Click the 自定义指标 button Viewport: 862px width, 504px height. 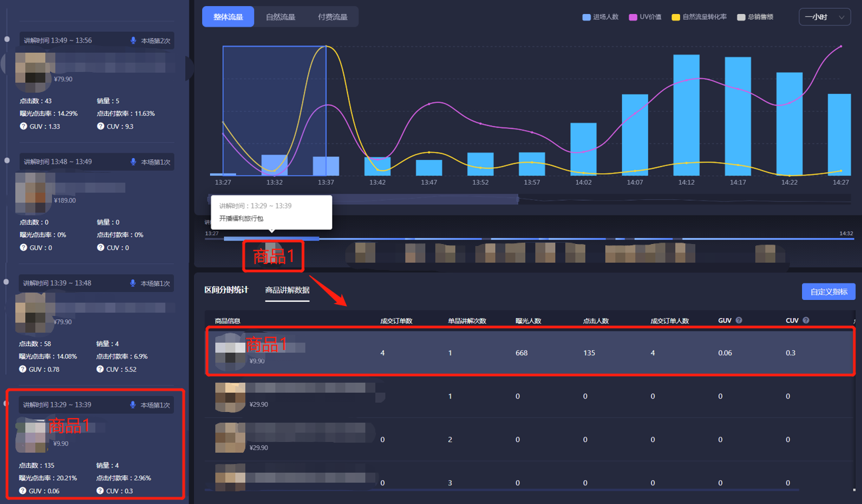coord(828,292)
